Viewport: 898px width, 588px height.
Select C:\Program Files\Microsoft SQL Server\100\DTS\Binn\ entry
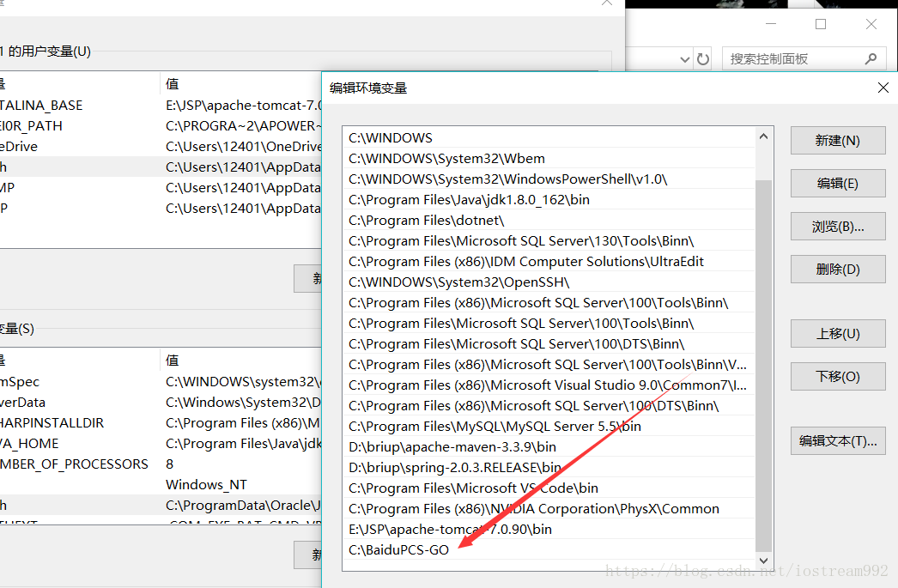point(549,344)
